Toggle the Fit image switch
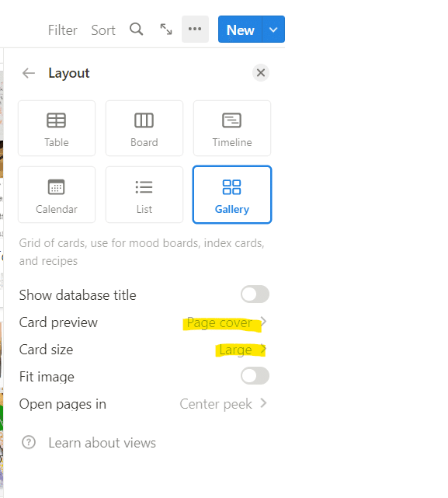448x498 pixels. click(255, 376)
